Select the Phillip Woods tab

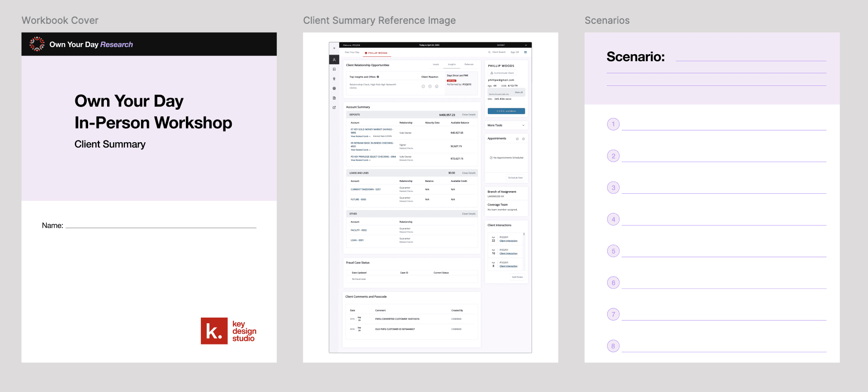pyautogui.click(x=376, y=53)
